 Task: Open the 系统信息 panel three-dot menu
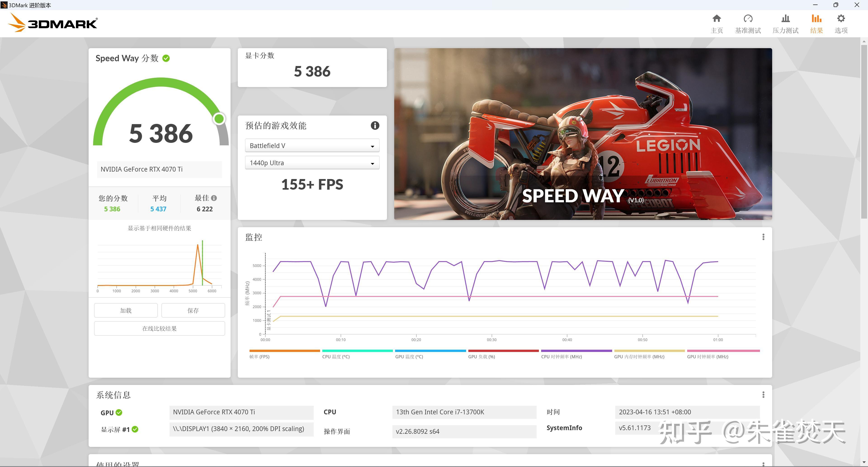tap(763, 395)
